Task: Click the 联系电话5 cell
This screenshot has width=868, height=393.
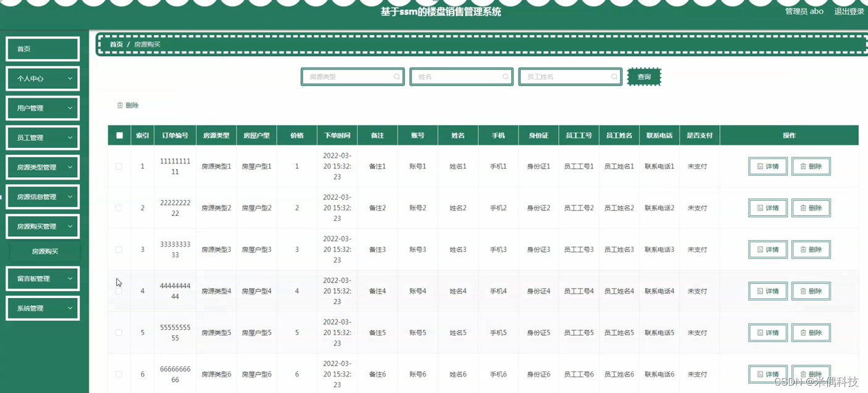Action: tap(659, 333)
